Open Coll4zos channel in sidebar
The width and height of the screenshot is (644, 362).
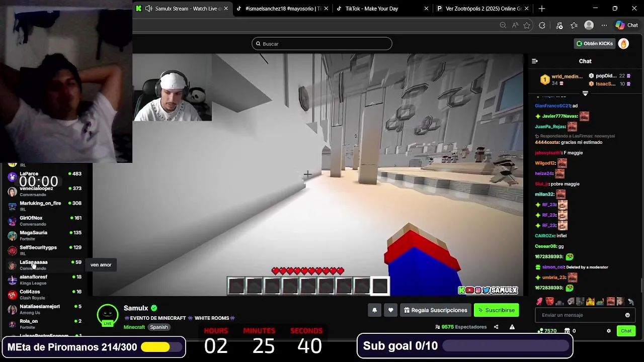[x=45, y=295]
